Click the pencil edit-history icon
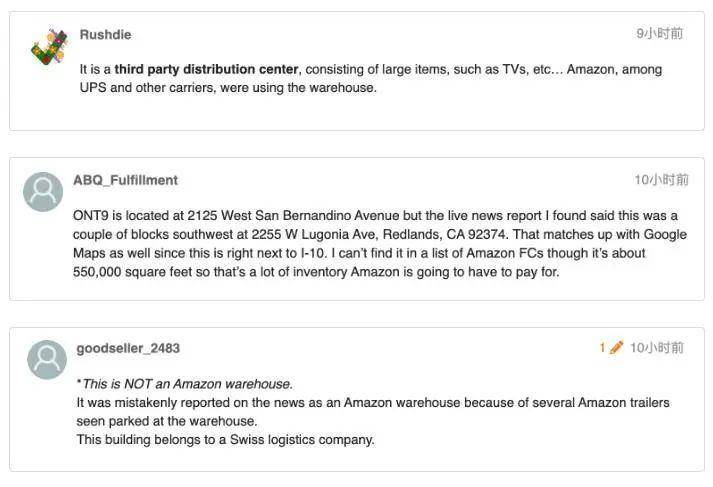This screenshot has width=713, height=487. click(616, 348)
